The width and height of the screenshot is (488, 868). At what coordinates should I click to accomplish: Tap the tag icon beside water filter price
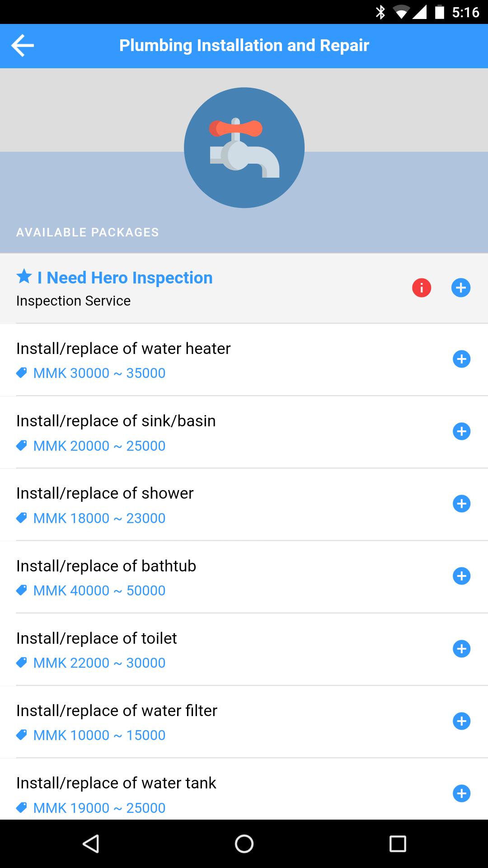(21, 735)
